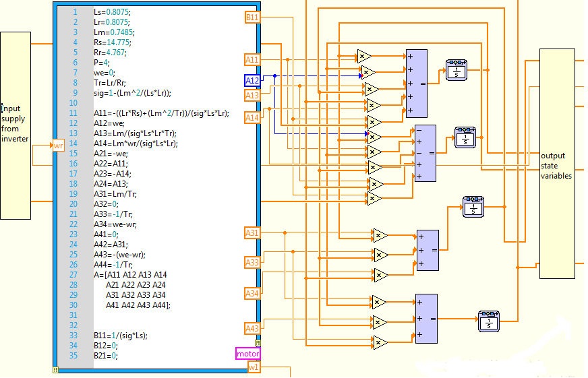Click script line 'B11=1/(sig*Ls);'
The height and width of the screenshot is (378, 588).
121,336
